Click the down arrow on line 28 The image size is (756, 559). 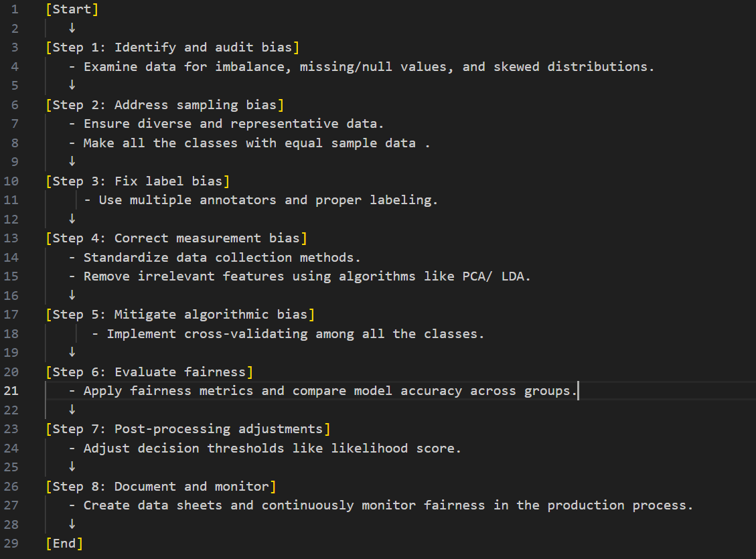72,524
